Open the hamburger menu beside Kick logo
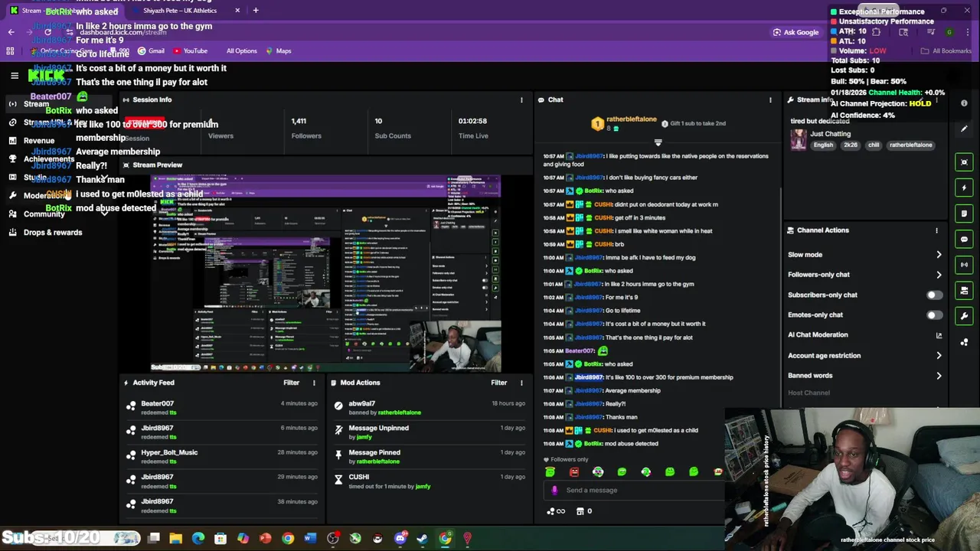This screenshot has height=551, width=980. tap(15, 76)
